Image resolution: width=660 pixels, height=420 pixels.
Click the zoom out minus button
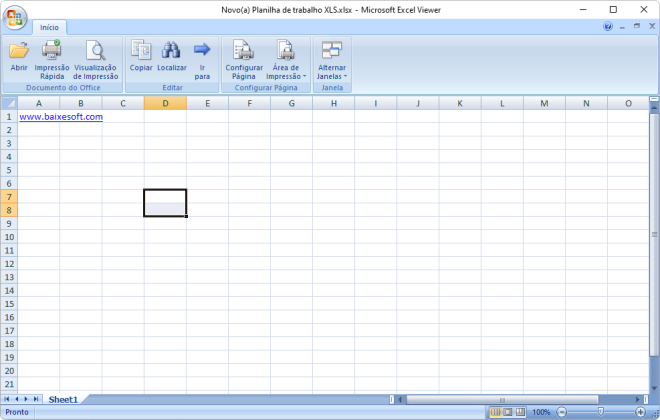562,412
